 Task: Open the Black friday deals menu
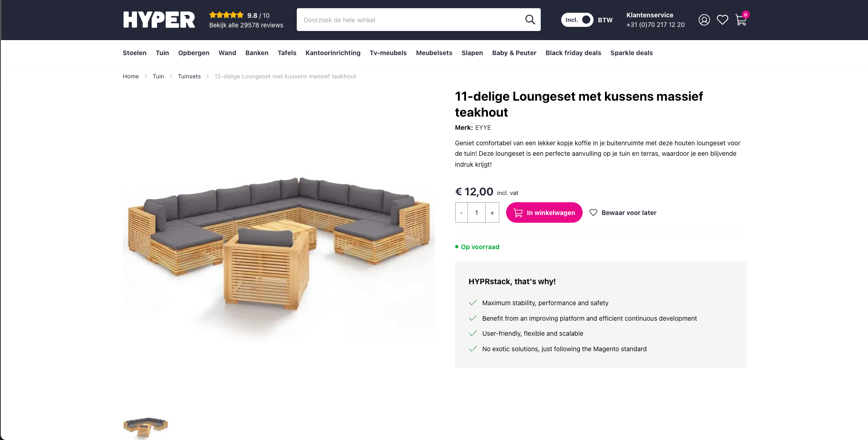[573, 53]
